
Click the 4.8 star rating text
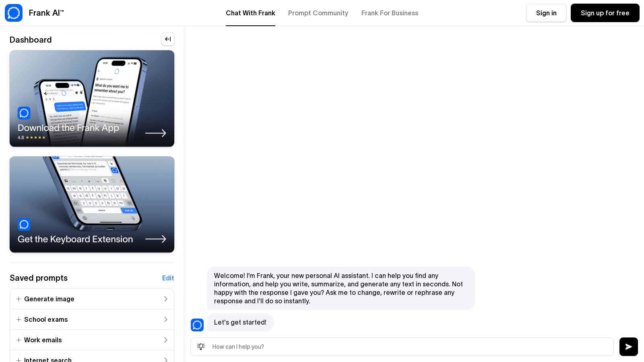(x=31, y=138)
